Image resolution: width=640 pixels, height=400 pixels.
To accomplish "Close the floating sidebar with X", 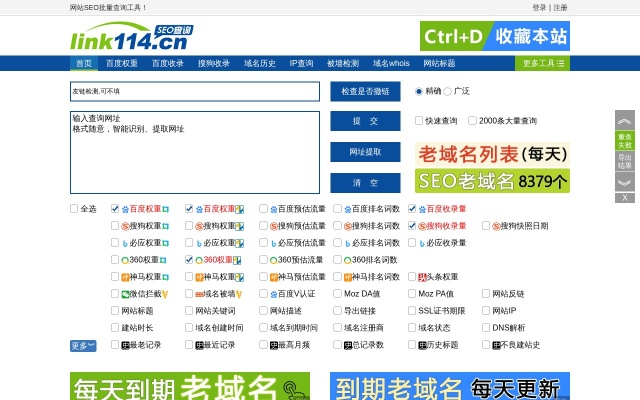I will [624, 197].
